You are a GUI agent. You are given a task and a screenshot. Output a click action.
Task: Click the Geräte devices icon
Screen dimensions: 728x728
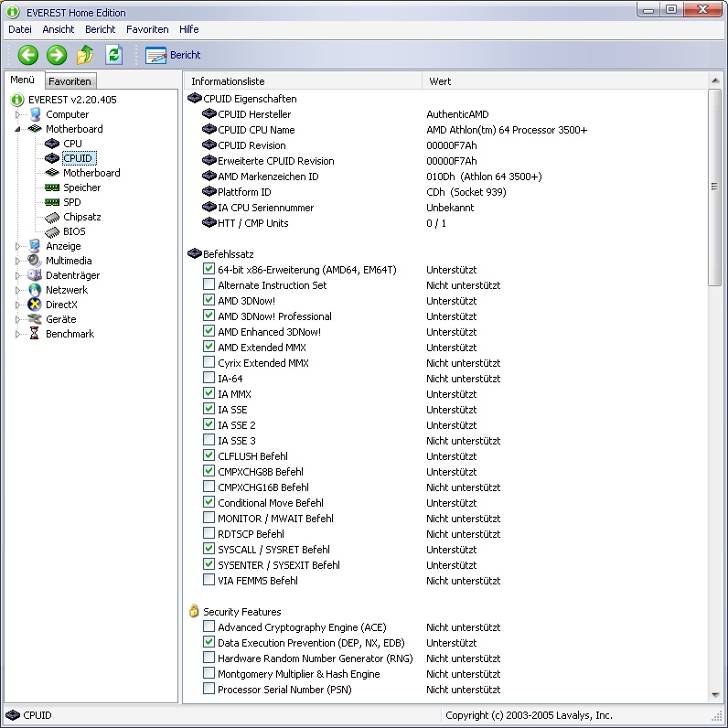35,319
